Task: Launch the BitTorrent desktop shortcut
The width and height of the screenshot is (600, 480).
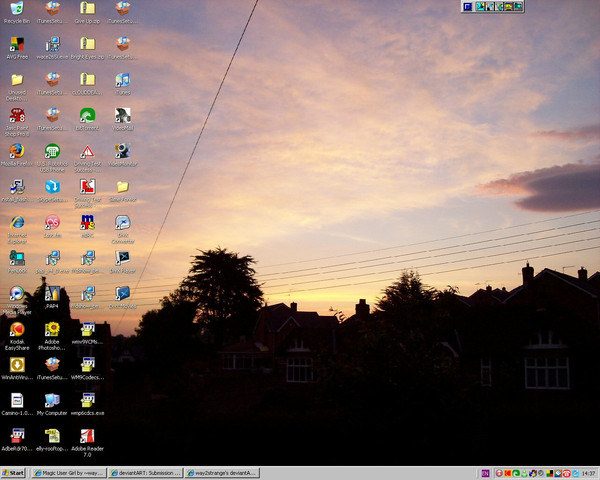Action: pos(87,116)
